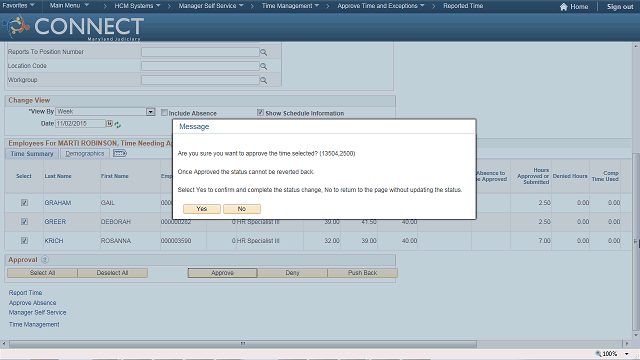This screenshot has height=360, width=640.
Task: Switch to Time Summary tab
Action: (x=32, y=154)
